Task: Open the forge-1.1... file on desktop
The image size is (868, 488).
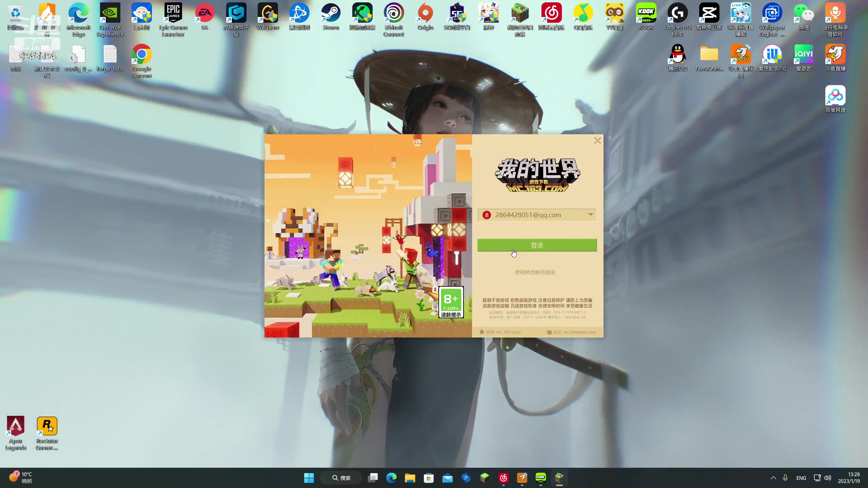Action: [110, 58]
